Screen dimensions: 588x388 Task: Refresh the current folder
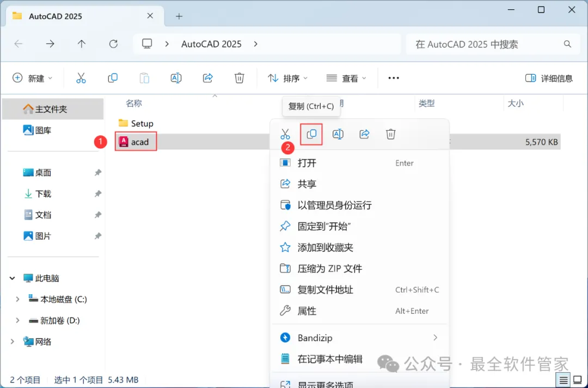(113, 44)
